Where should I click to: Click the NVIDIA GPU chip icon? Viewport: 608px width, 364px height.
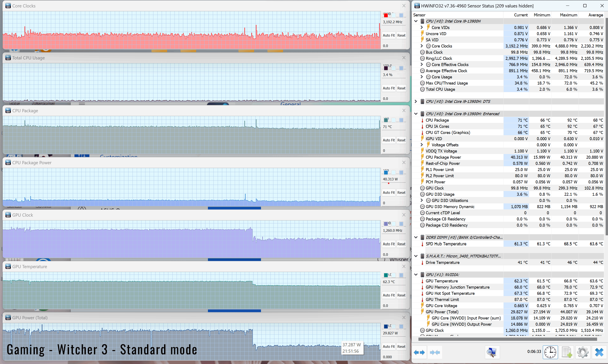click(422, 275)
